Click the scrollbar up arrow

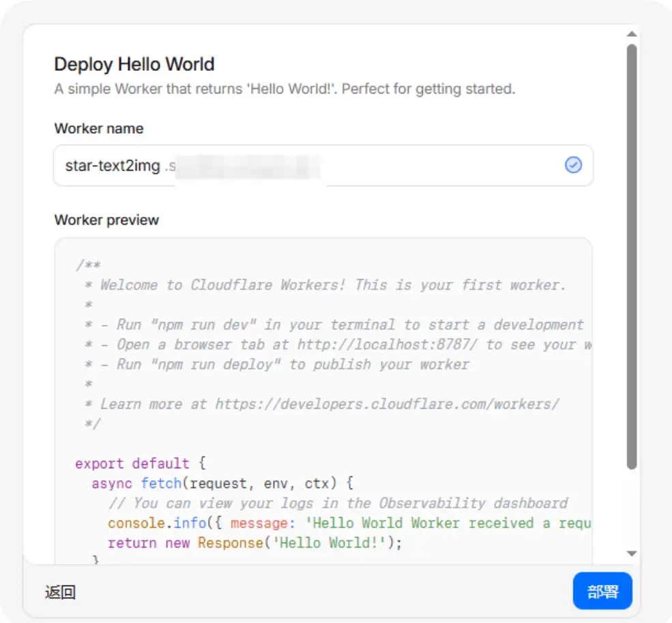631,34
